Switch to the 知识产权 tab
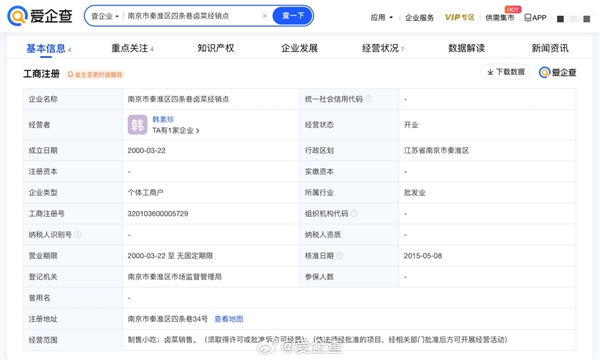The image size is (600, 360). click(216, 48)
